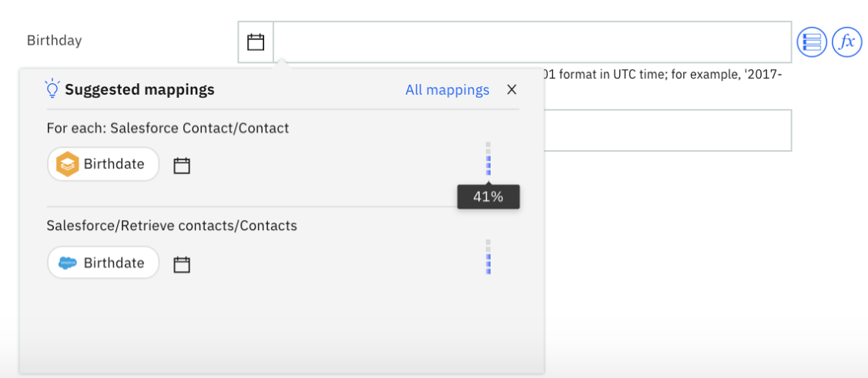
Task: Click the calendar icon beside For each Birthdate
Action: 182,165
